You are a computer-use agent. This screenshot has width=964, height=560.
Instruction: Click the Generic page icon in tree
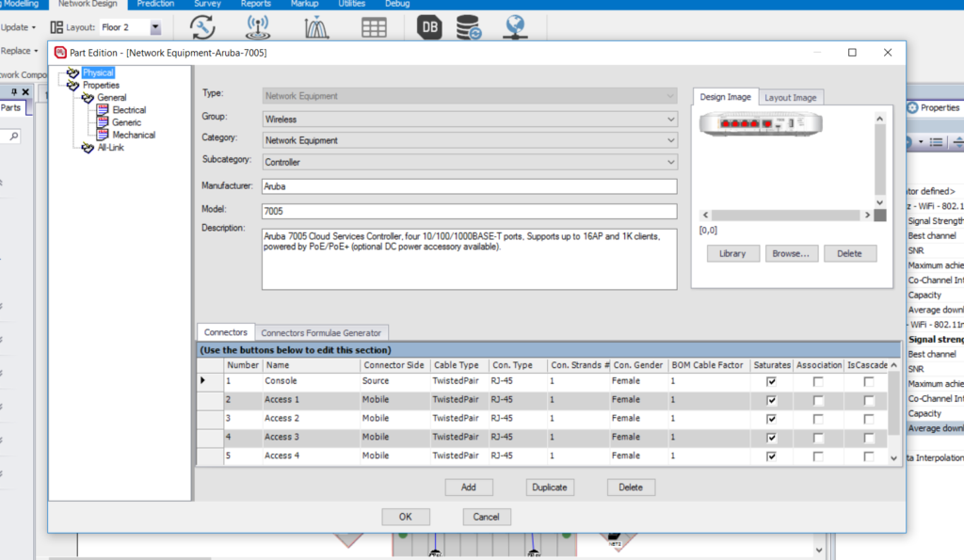coord(103,121)
